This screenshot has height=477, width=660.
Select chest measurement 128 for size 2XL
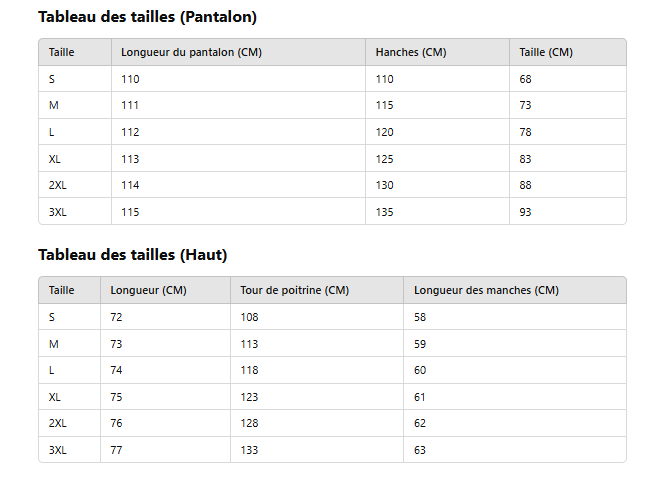(x=249, y=423)
